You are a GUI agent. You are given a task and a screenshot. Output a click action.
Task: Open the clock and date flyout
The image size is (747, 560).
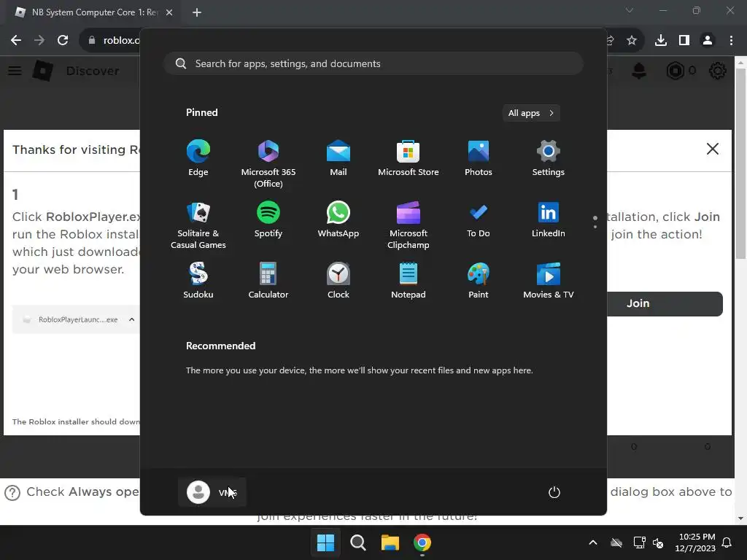pyautogui.click(x=695, y=542)
